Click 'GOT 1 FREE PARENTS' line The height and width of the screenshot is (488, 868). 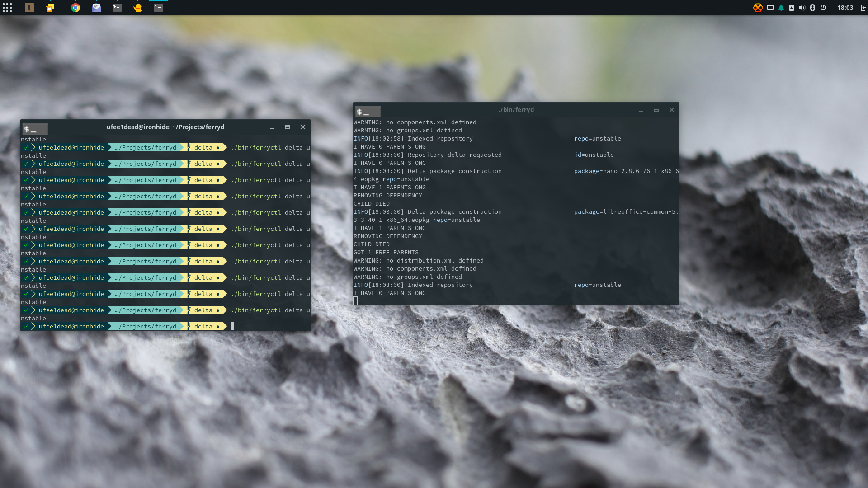[x=386, y=252]
